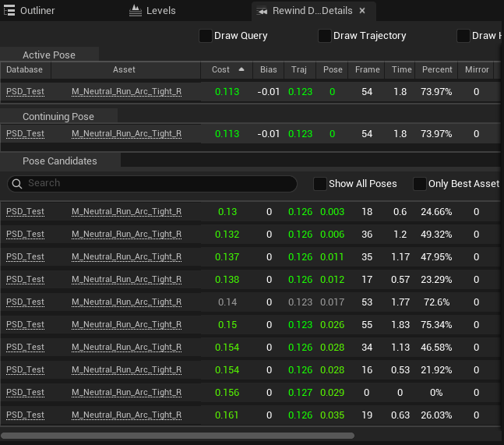Click the horizontal scrollbar at the bottom

coord(178,436)
